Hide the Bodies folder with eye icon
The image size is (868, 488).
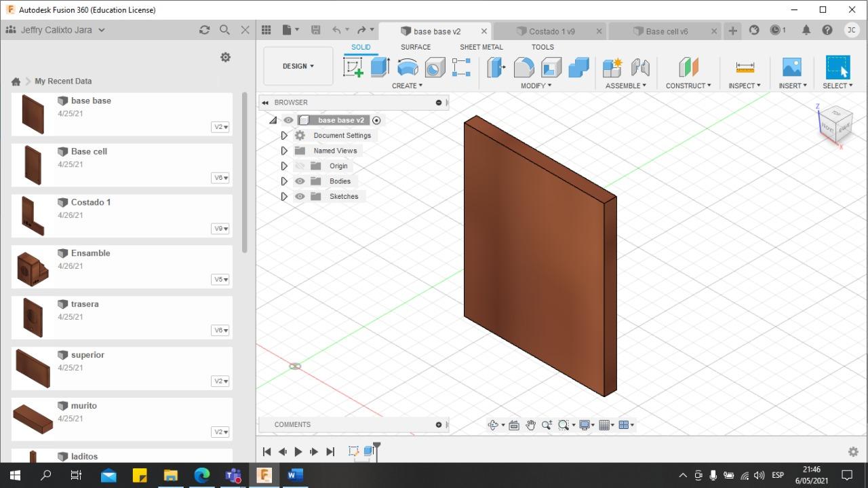tap(300, 181)
